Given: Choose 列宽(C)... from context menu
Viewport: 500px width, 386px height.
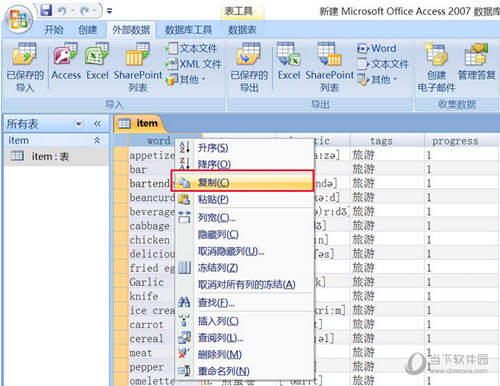Looking at the screenshot, I should click(244, 218).
